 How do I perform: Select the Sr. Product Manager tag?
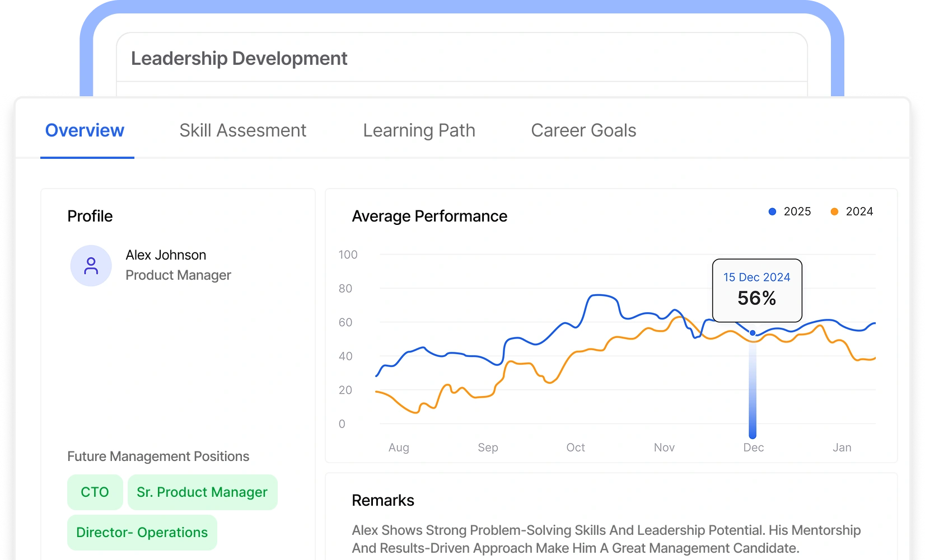tap(202, 492)
